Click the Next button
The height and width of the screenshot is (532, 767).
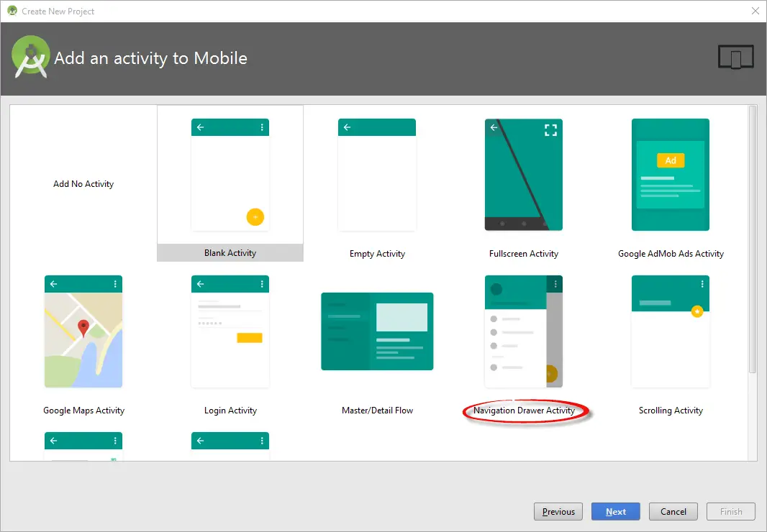[x=615, y=511]
